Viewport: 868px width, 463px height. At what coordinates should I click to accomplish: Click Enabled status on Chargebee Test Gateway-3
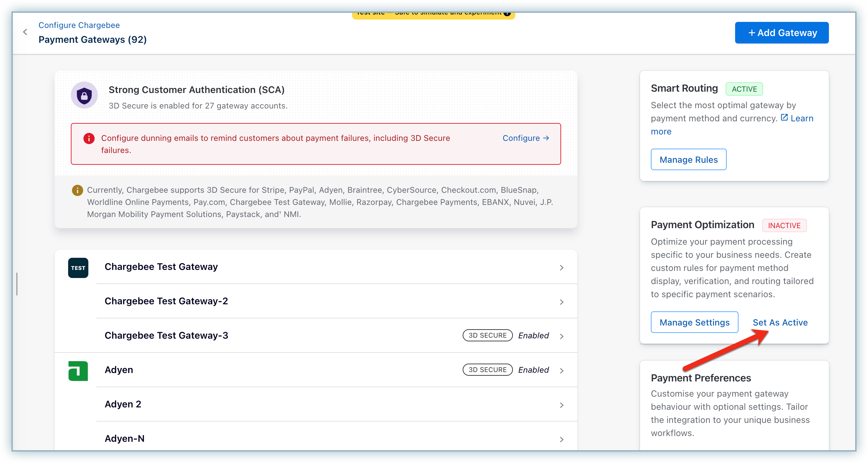[533, 336]
